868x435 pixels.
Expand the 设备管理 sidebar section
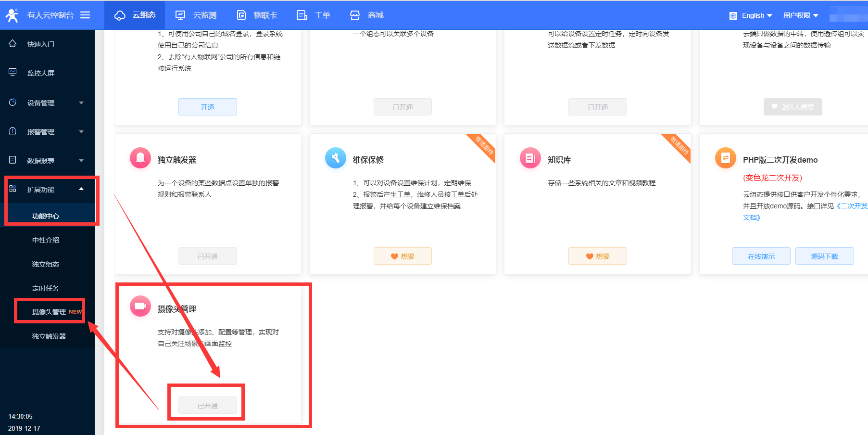[47, 102]
